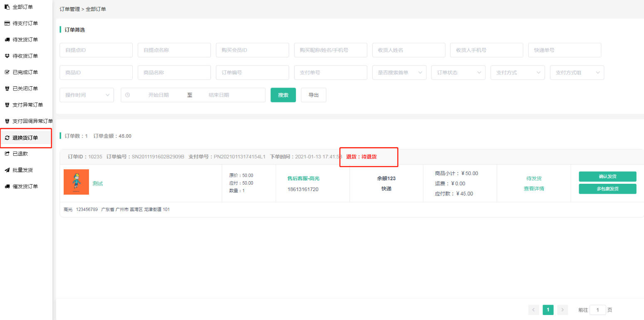644x320 pixels.
Task: Click the 测试 product thumbnail image
Action: click(x=76, y=182)
